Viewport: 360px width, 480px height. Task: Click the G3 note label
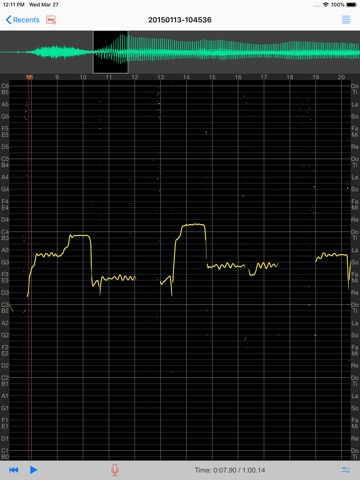(x=5, y=262)
